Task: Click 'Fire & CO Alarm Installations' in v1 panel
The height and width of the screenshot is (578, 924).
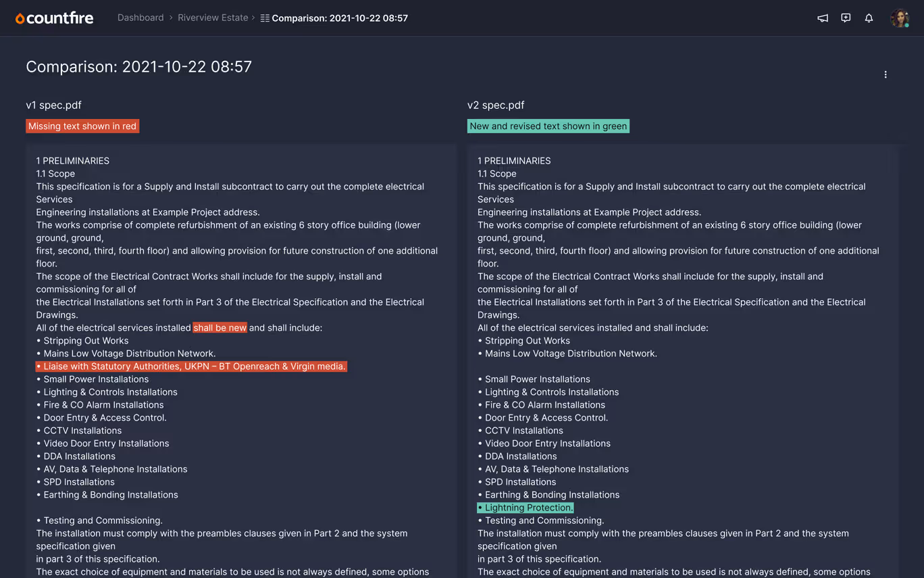Action: 103,405
